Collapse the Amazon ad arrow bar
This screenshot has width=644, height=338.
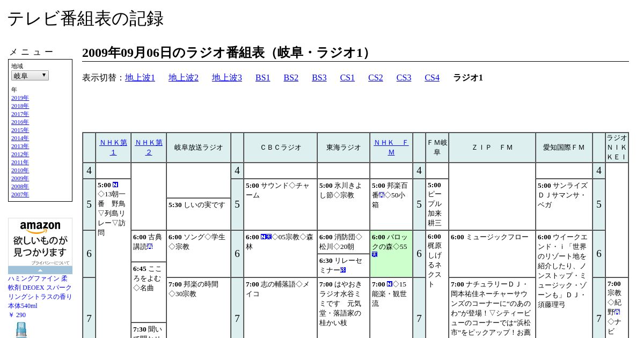point(40,270)
